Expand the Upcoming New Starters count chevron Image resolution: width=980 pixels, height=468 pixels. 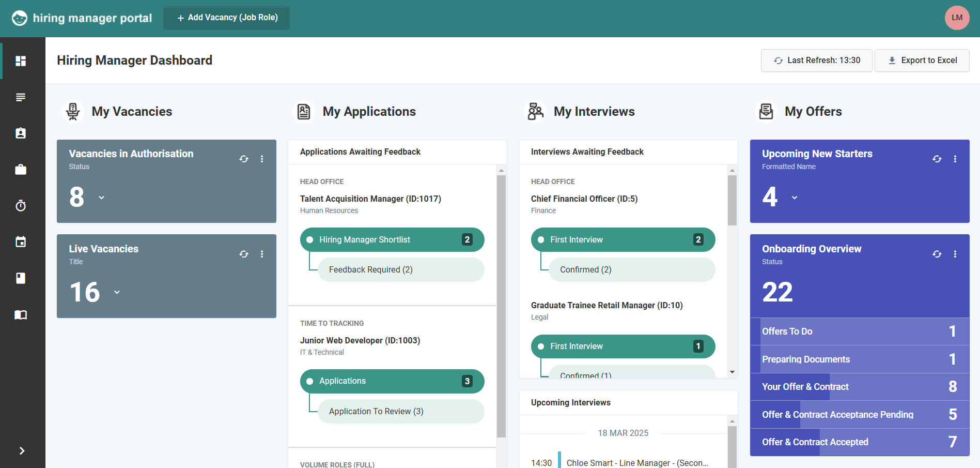click(795, 198)
